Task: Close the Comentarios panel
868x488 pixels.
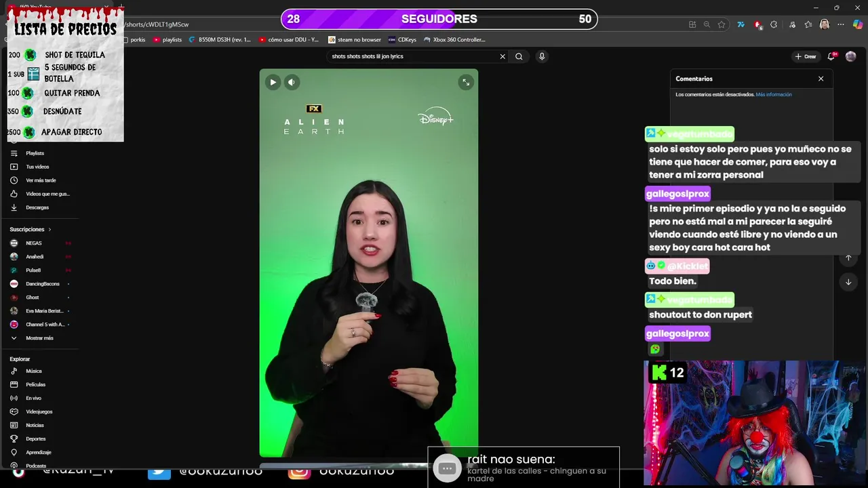Action: (821, 79)
